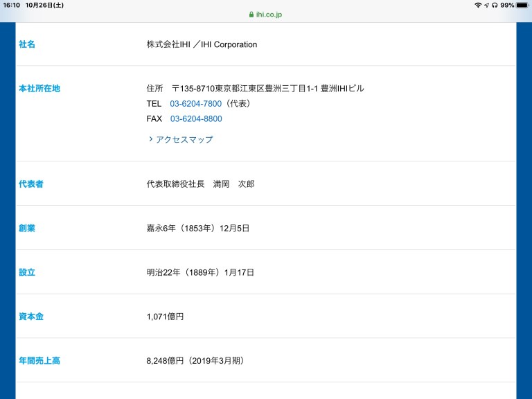The image size is (532, 399).
Task: Tap the 代表者 row label
Action: pyautogui.click(x=31, y=184)
